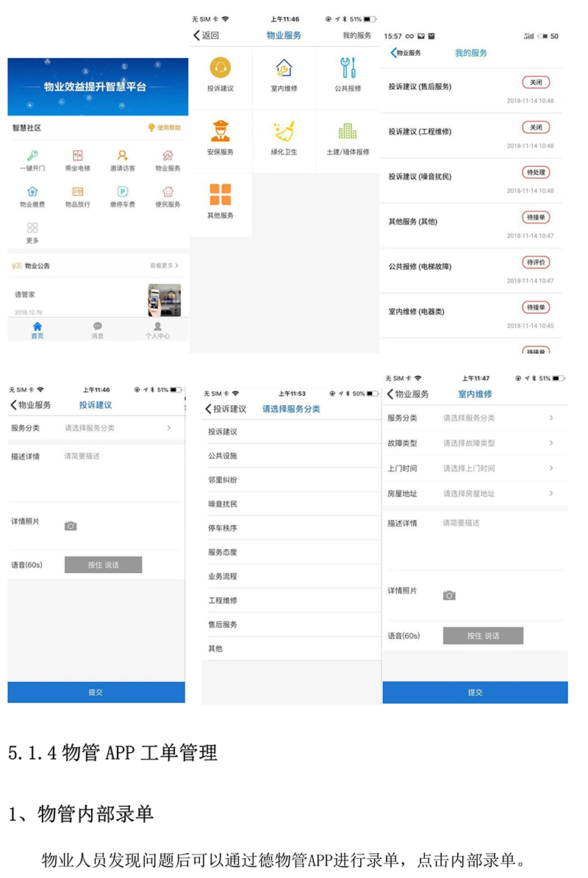Open 我的服务 link in 物业服务 header

click(x=356, y=35)
